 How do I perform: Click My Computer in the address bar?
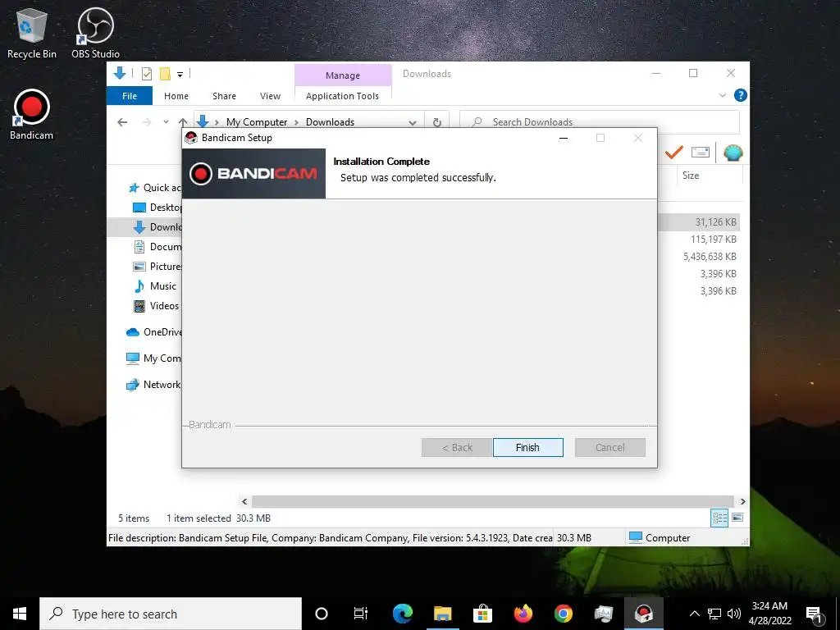point(257,122)
